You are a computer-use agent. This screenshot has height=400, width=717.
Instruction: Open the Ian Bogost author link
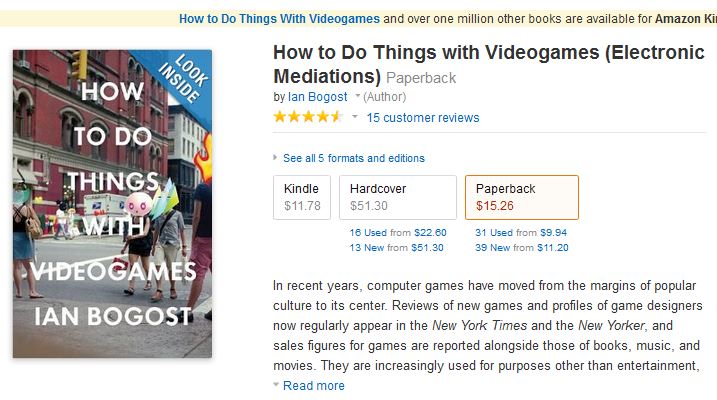tap(317, 97)
